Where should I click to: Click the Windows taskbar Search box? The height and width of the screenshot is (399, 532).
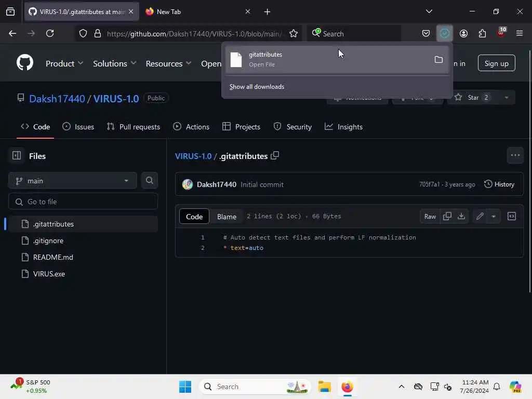pyautogui.click(x=255, y=387)
